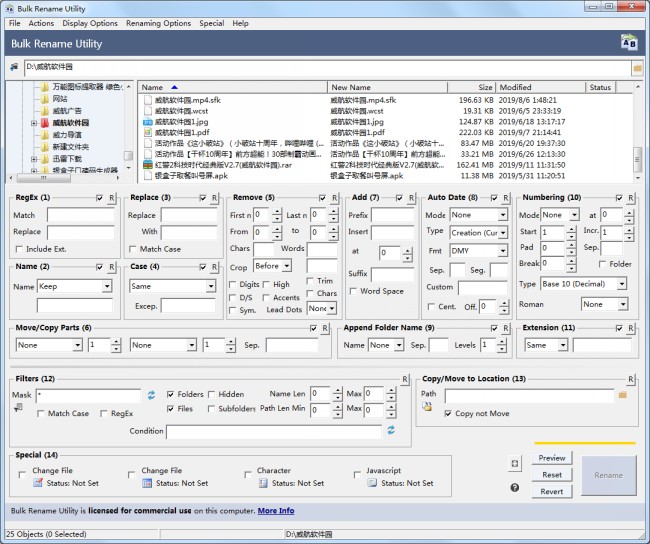The image size is (650, 544).
Task: Click the filter favorites icon below Mask
Action: coord(18,408)
